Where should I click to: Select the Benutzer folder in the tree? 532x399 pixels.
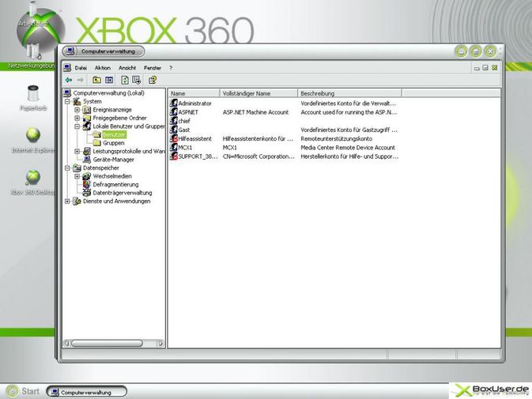pyautogui.click(x=114, y=134)
